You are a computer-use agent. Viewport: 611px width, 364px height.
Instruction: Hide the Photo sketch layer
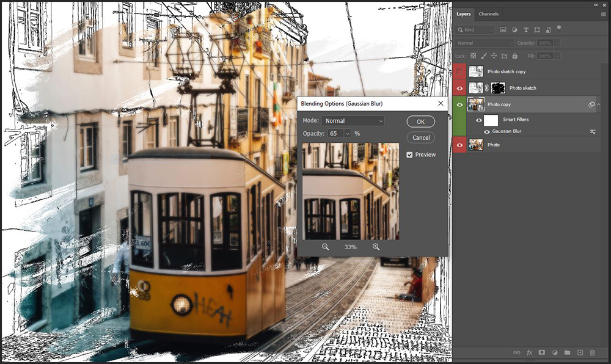[x=459, y=89]
